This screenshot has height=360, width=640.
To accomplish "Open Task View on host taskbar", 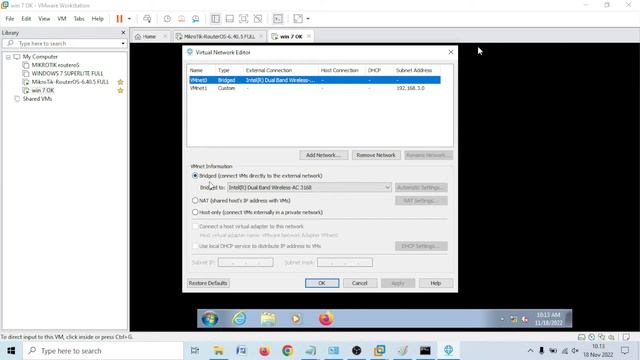I will pyautogui.click(x=195, y=351).
